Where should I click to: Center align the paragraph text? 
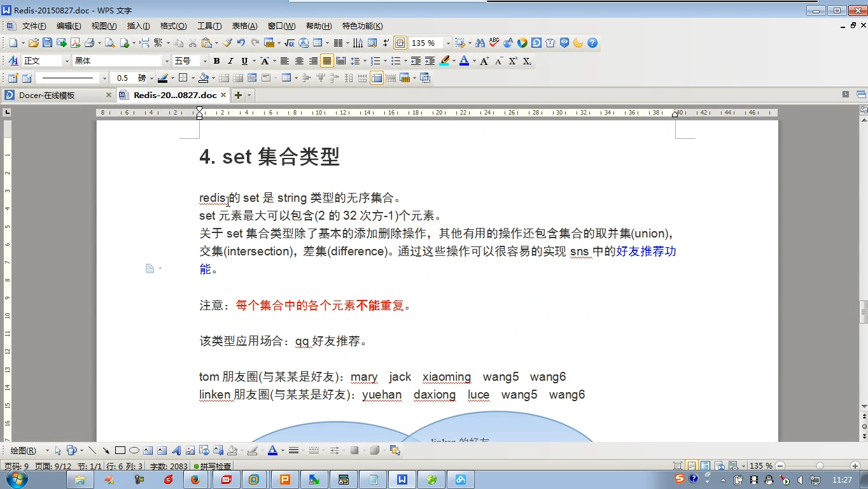tap(299, 61)
